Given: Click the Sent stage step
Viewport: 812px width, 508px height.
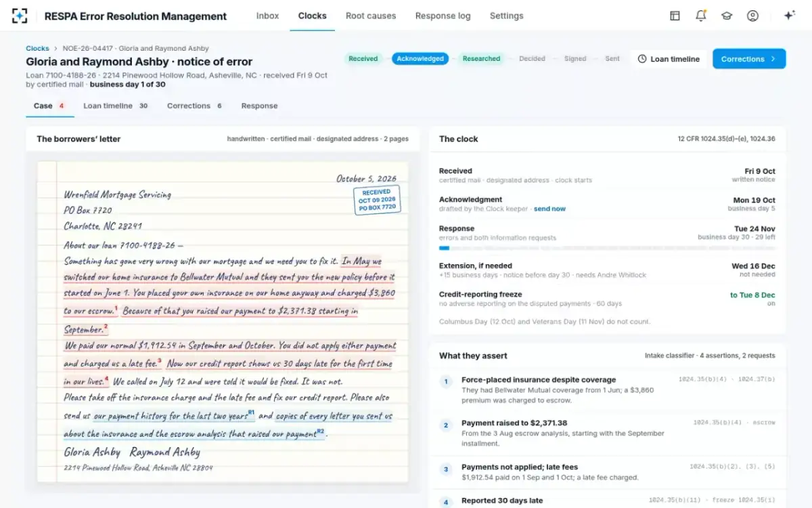Looking at the screenshot, I should [x=612, y=59].
